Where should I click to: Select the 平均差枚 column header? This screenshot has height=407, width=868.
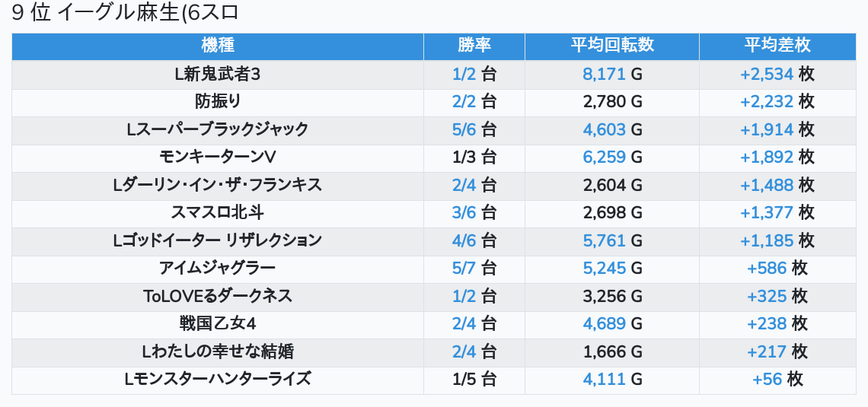point(777,46)
